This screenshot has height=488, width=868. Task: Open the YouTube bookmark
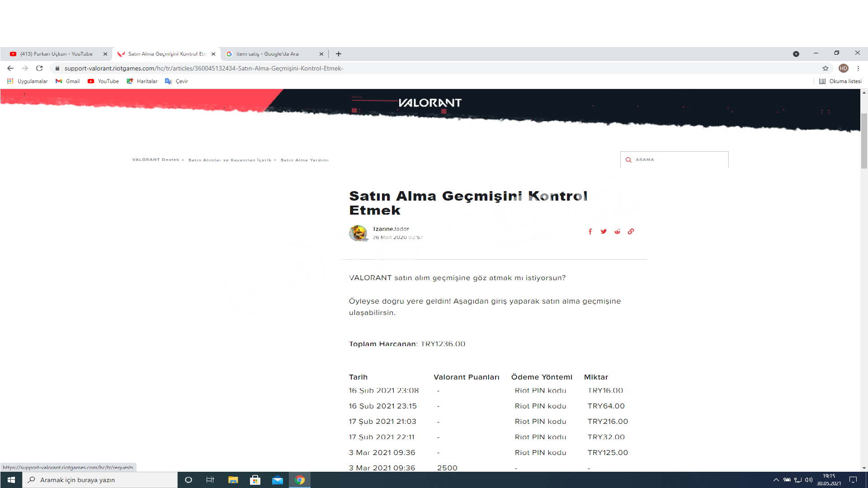[104, 81]
